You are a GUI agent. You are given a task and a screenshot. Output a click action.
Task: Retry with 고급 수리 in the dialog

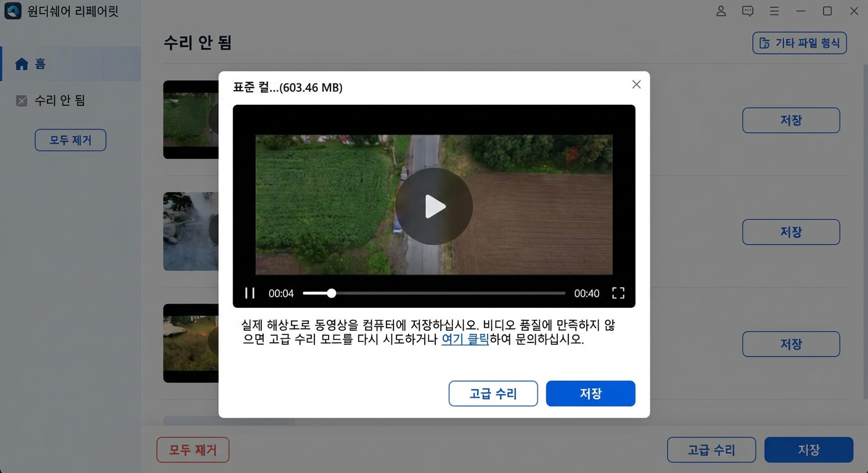click(x=493, y=393)
